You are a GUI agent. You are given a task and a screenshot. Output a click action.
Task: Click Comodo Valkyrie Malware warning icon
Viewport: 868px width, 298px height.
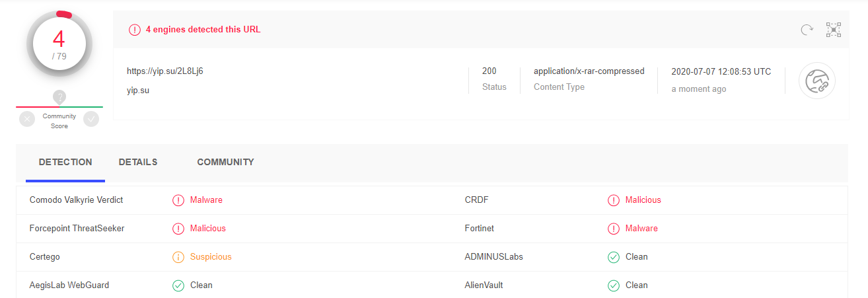[x=178, y=200]
